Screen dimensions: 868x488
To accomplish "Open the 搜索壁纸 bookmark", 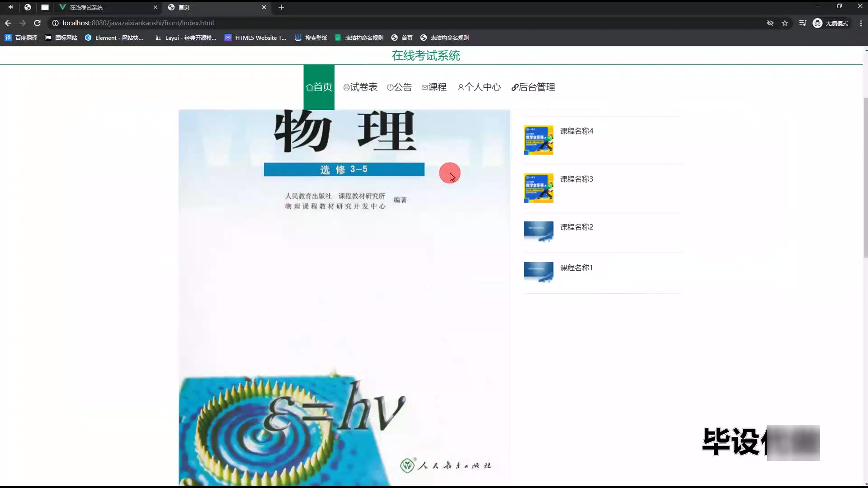I will pos(311,38).
